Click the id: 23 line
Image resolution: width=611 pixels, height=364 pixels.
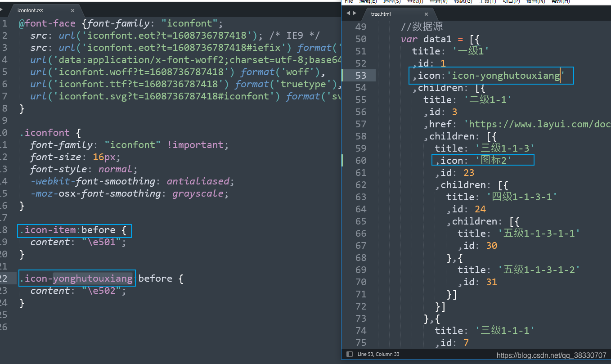tap(455, 173)
